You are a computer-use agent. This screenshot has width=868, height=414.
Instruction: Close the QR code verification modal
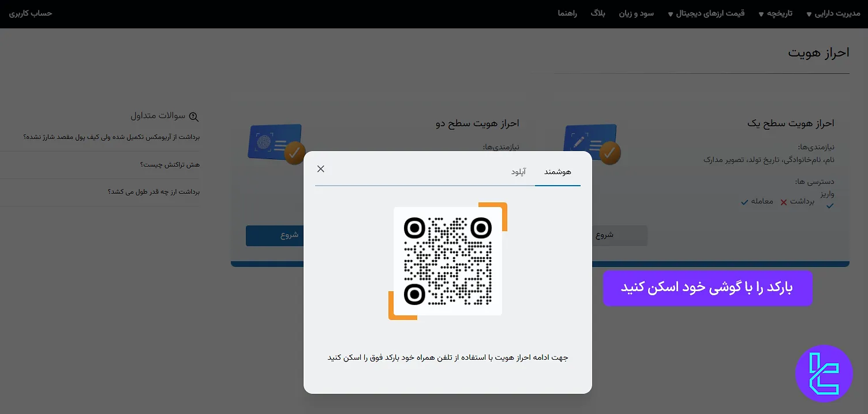click(x=321, y=169)
